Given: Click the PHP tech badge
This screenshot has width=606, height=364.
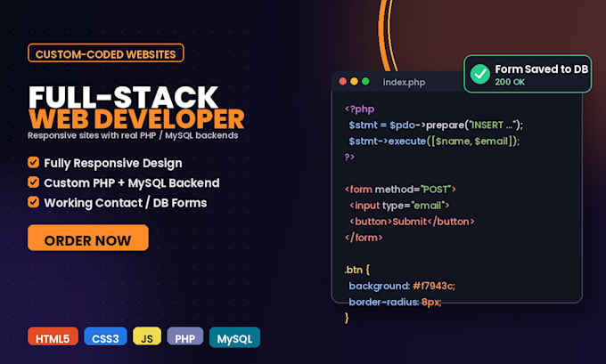Looking at the screenshot, I should click(x=184, y=336).
